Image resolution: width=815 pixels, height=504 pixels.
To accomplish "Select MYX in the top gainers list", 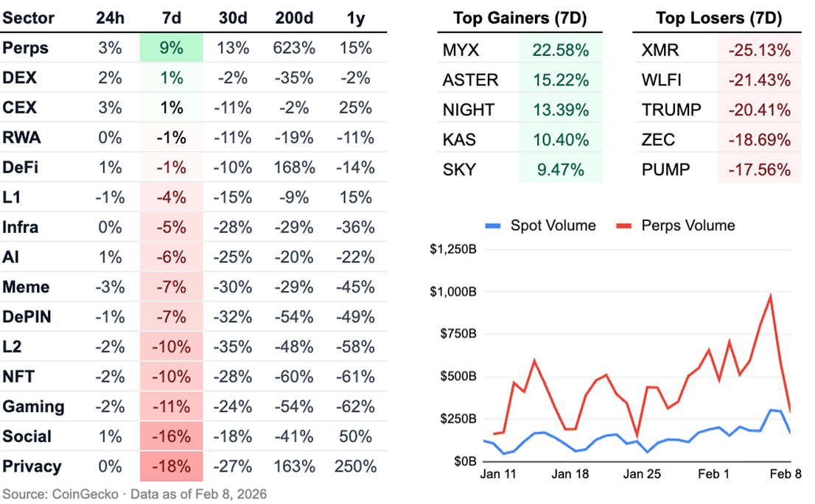I will tap(461, 50).
